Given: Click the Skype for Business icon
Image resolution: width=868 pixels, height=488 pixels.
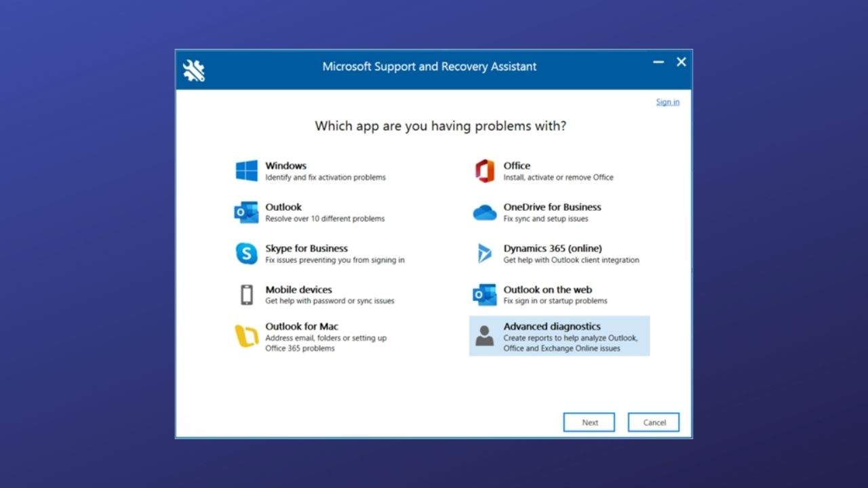Looking at the screenshot, I should click(x=247, y=253).
